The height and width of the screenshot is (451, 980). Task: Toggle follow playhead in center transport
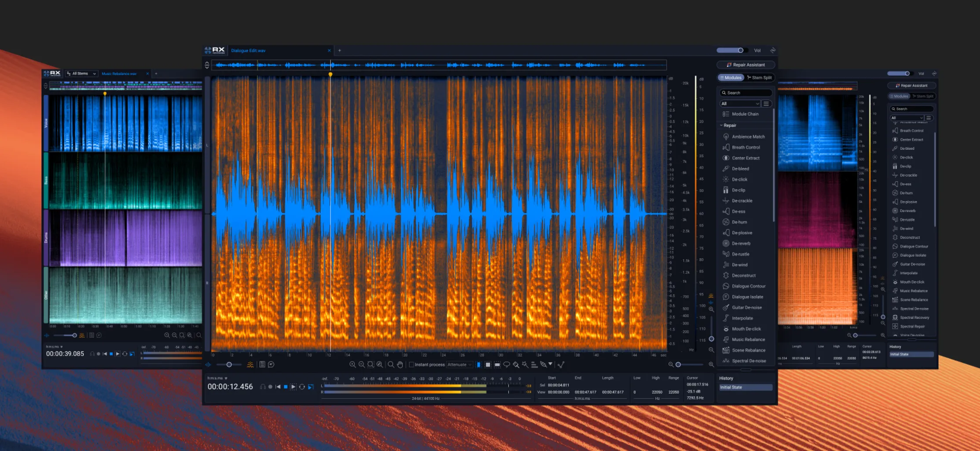click(x=311, y=387)
